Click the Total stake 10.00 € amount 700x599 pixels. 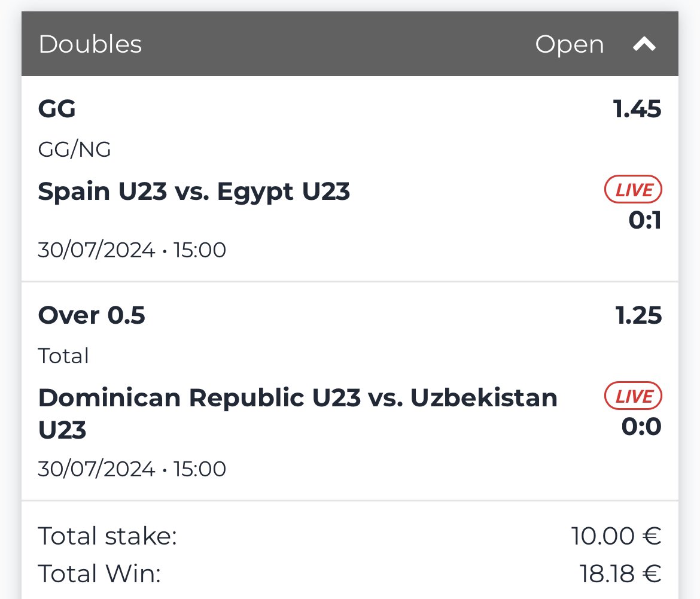coord(616,536)
